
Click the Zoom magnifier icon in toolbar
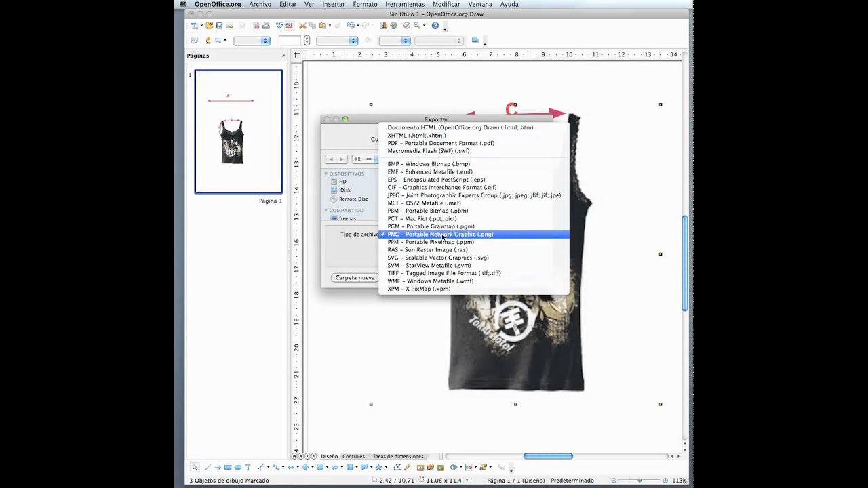[x=416, y=26]
